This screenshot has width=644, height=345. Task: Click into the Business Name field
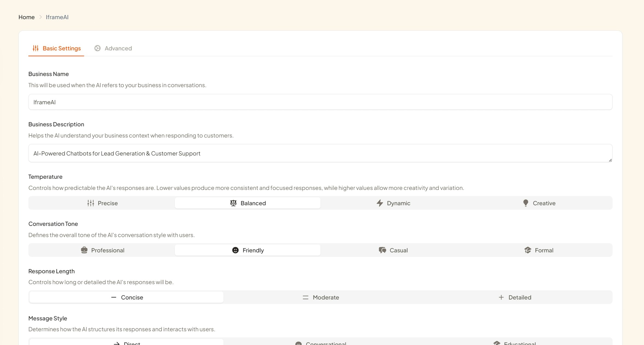pyautogui.click(x=320, y=102)
